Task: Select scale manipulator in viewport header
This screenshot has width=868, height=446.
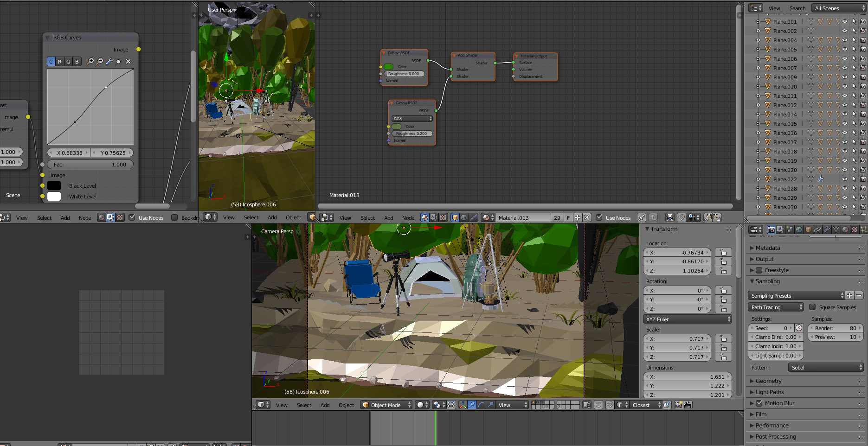Action: coord(490,405)
